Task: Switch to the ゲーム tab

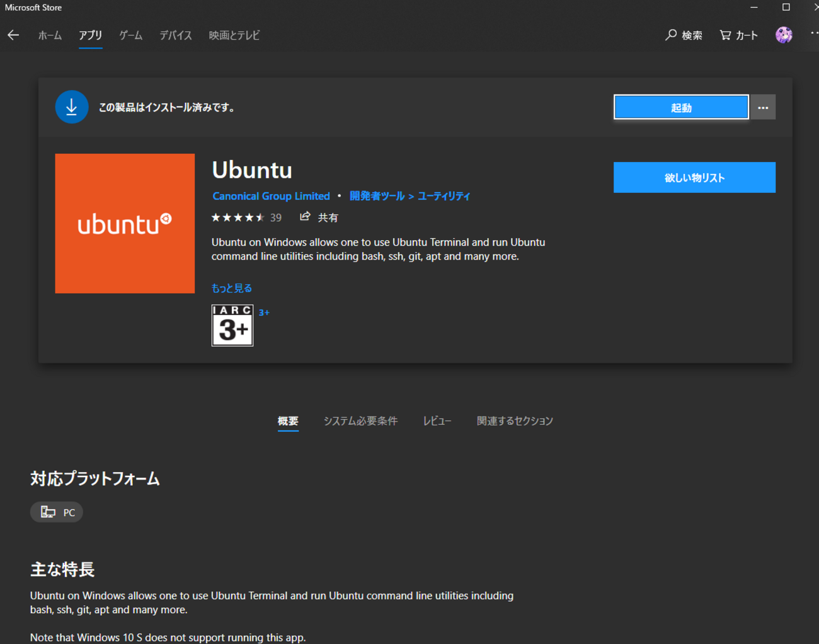Action: (x=130, y=35)
